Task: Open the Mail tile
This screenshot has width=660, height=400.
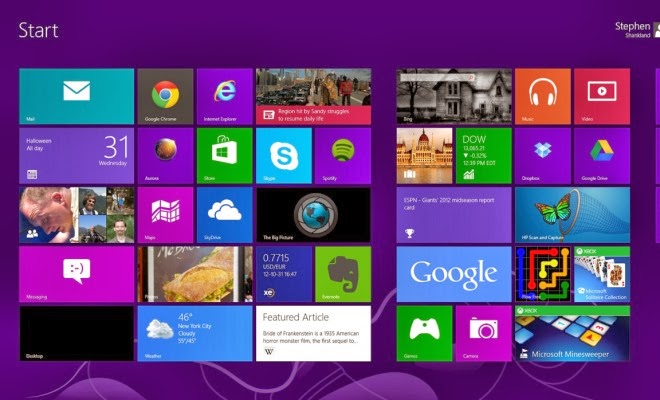Action: 77,96
